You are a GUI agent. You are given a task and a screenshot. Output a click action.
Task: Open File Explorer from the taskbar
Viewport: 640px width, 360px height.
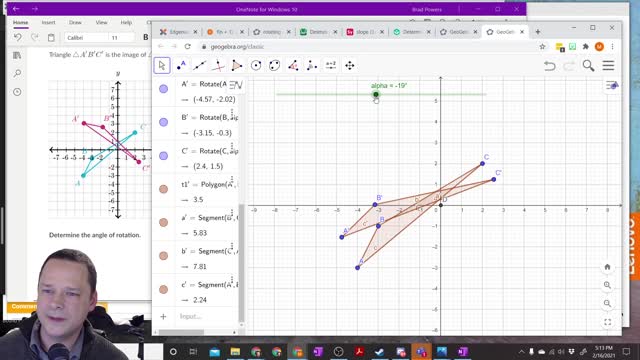(x=235, y=351)
